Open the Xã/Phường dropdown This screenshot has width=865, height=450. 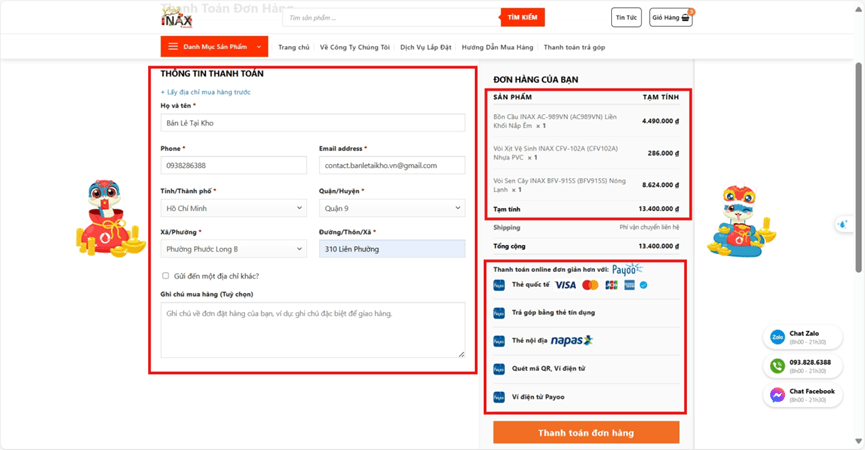[x=233, y=249]
